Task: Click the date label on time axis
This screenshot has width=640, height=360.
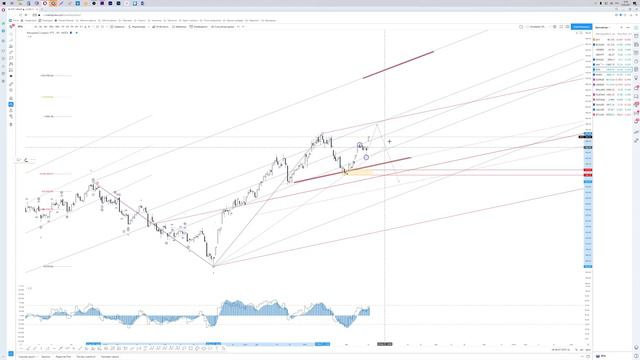Action: [x=384, y=344]
